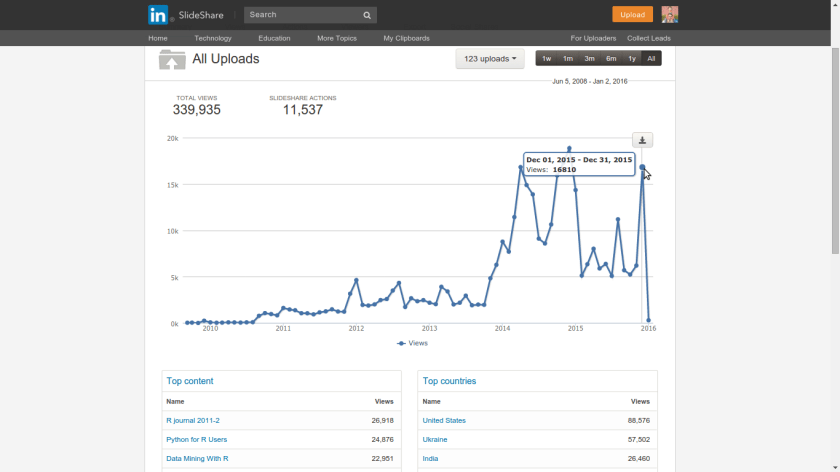Click the Dec 2015 data point
The image size is (840, 472).
point(642,167)
